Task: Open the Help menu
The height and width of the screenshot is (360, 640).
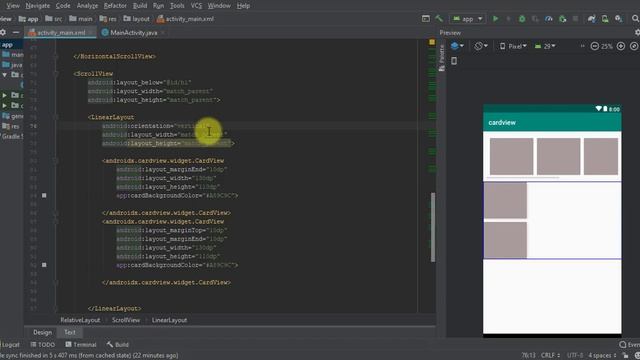Action: click(243, 6)
